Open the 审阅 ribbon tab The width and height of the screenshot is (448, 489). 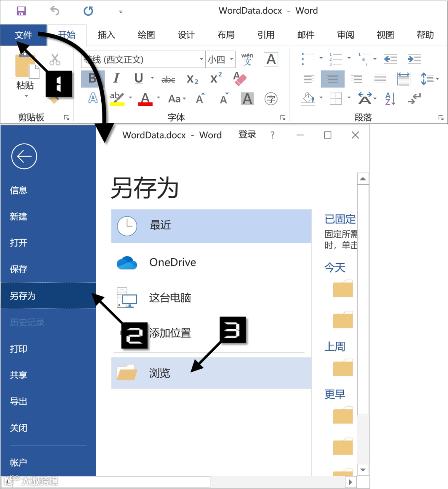(346, 35)
